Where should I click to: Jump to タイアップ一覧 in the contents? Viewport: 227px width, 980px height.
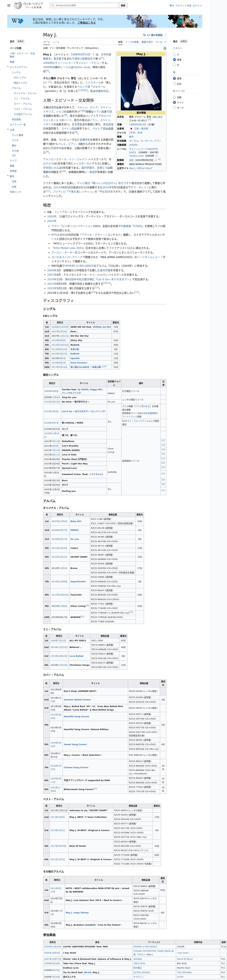tap(18, 125)
